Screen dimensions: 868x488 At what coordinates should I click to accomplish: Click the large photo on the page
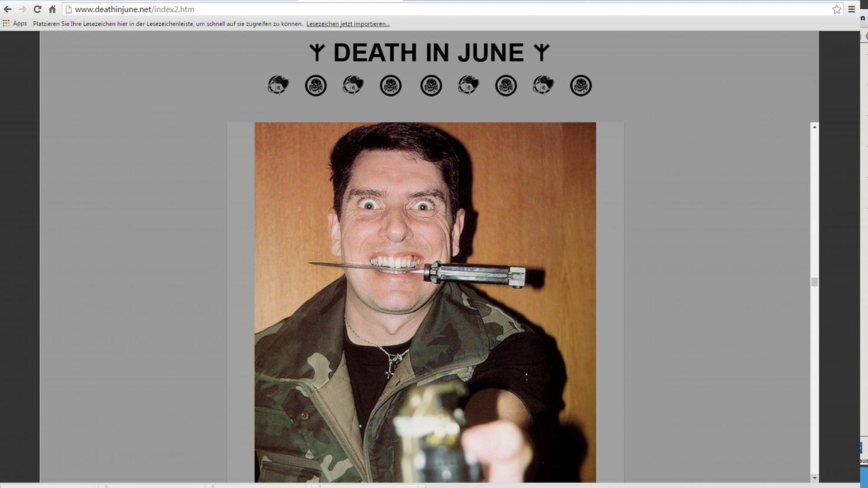tap(425, 302)
